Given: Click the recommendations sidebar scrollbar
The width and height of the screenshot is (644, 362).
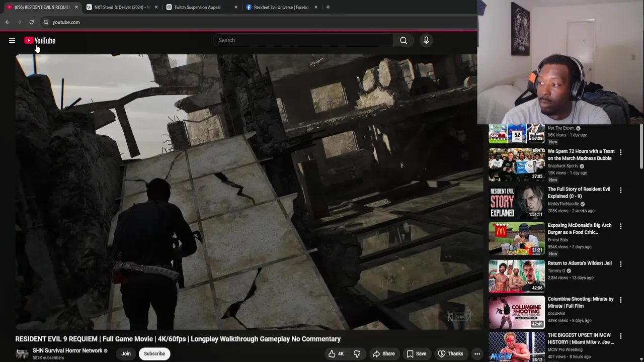Looking at the screenshot, I should 641,146.
